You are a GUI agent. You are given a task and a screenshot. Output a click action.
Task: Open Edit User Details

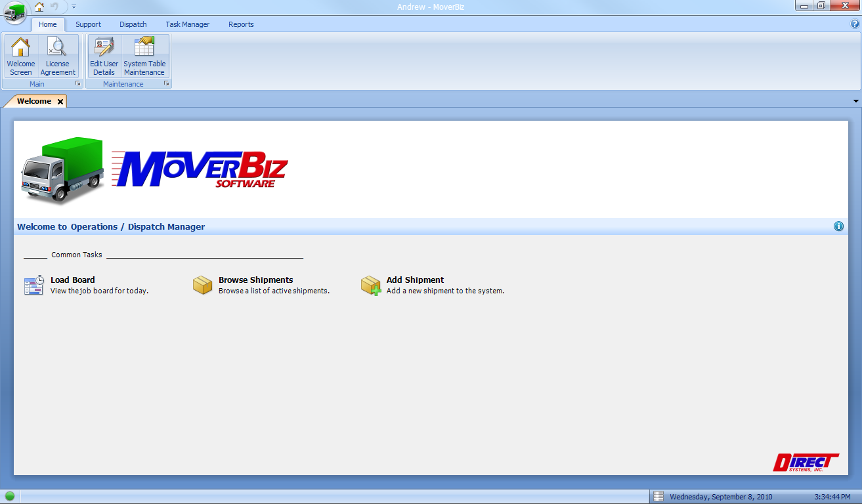(104, 56)
